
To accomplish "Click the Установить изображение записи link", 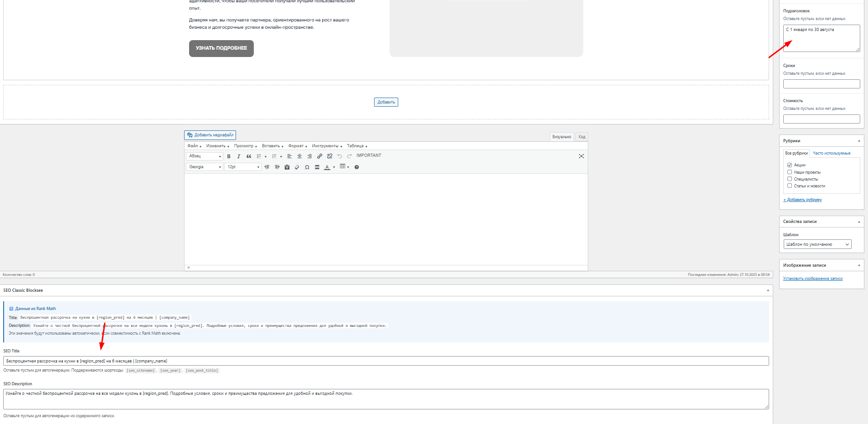I will point(812,279).
